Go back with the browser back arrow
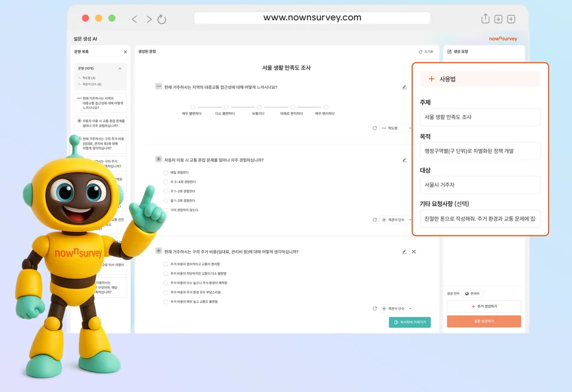The height and width of the screenshot is (392, 572). 134,19
